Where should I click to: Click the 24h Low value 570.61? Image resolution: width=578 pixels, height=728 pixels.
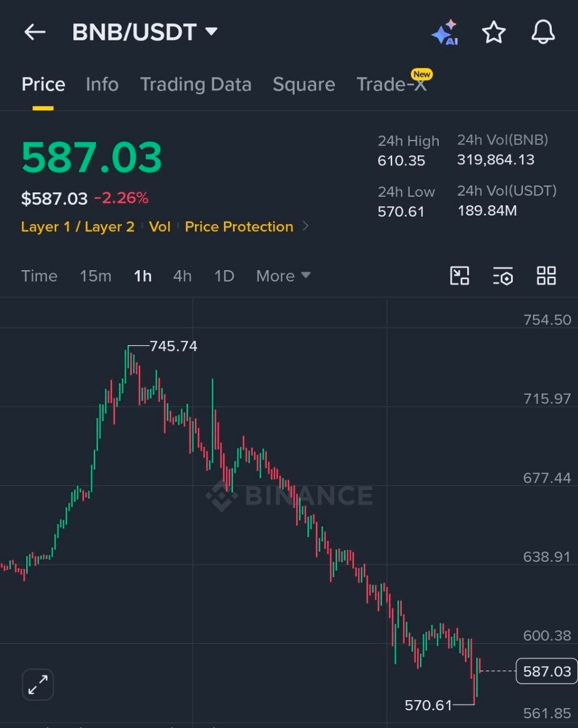(401, 212)
